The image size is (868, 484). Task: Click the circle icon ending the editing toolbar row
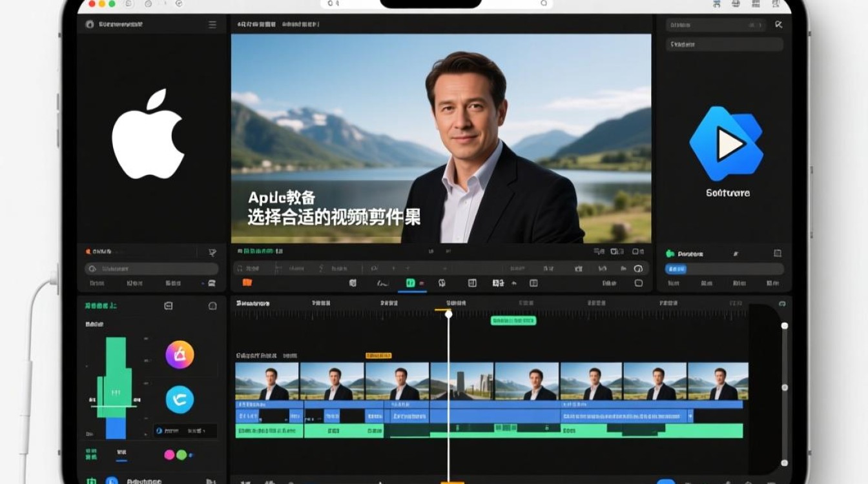[x=639, y=268]
